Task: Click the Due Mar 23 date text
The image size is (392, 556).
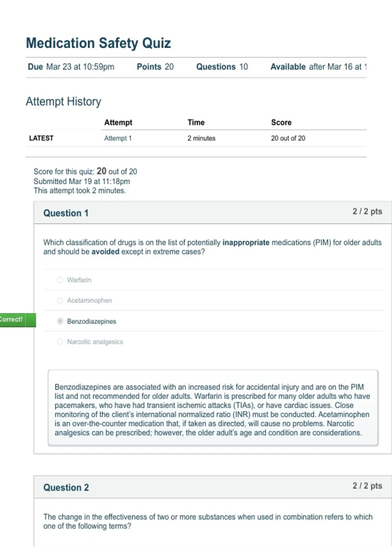Action: (x=71, y=67)
